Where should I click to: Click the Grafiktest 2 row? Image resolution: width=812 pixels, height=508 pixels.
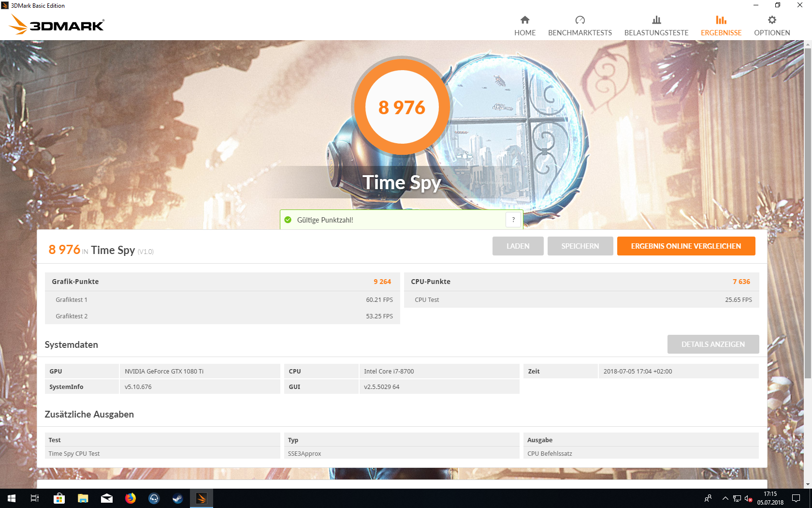point(222,316)
